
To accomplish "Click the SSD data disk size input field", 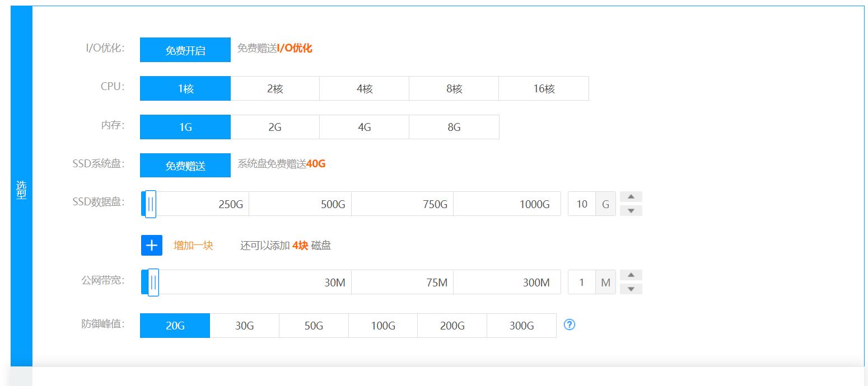I will click(x=581, y=204).
